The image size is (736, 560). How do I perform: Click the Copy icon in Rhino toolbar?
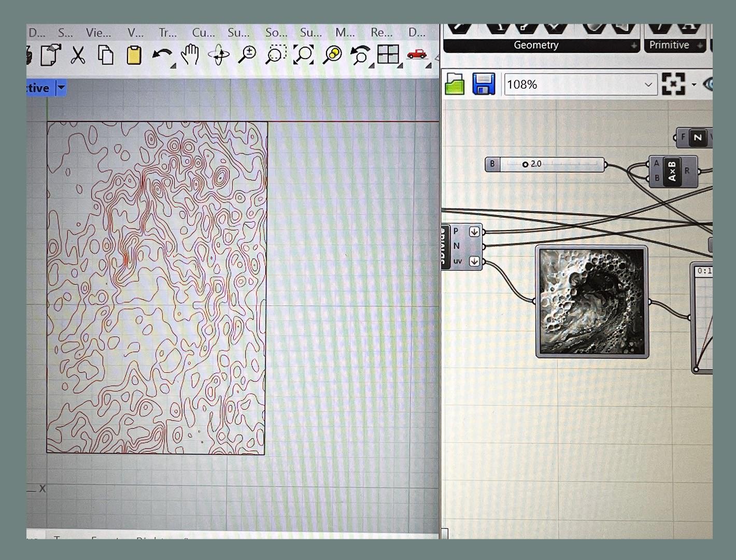click(106, 55)
